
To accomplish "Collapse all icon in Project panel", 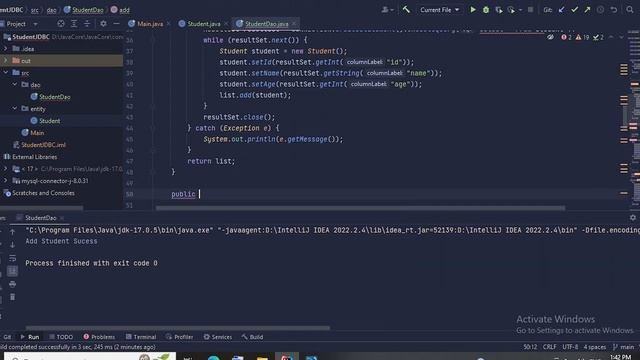I will point(87,24).
